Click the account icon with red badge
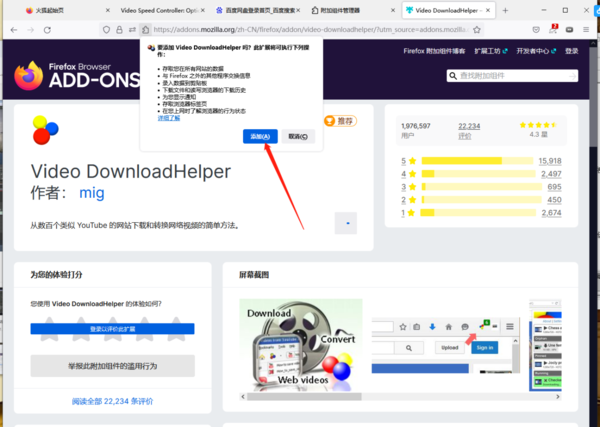The width and height of the screenshot is (600, 427). click(553, 29)
